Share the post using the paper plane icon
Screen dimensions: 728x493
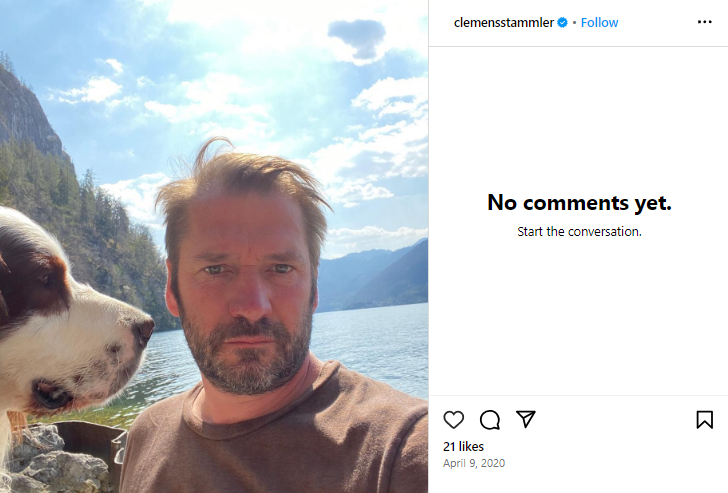point(526,420)
